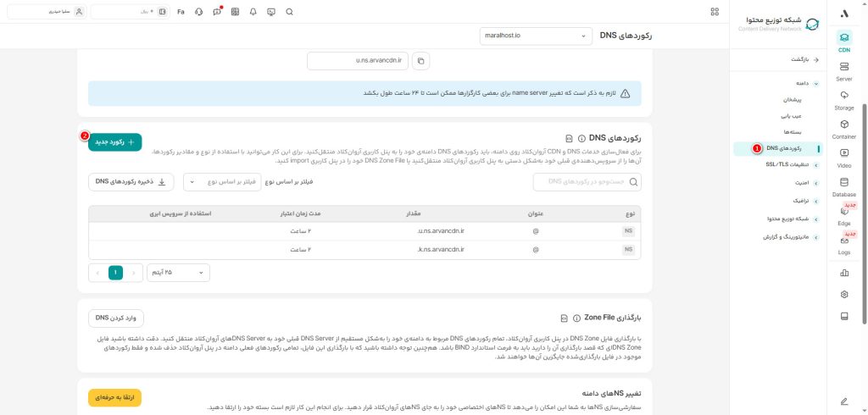Open the user profile avatar icon
The height and width of the screenshot is (415, 868).
pyautogui.click(x=79, y=12)
